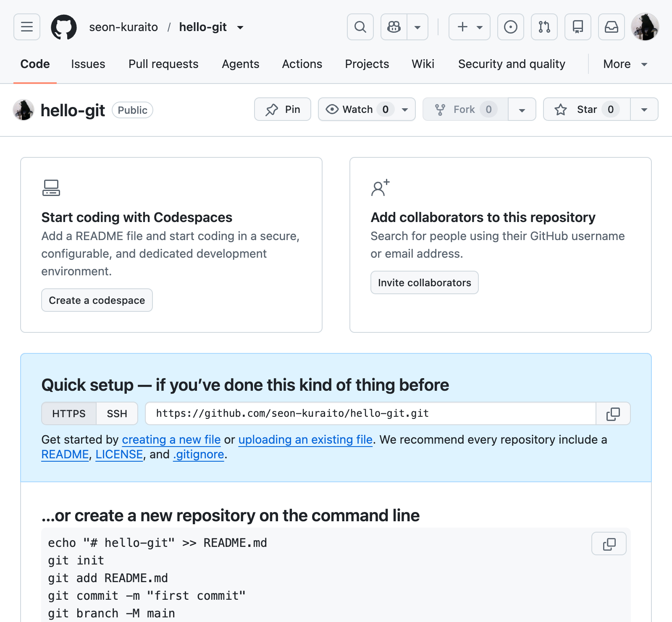This screenshot has height=622, width=672.
Task: Open the LICENSE link
Action: (x=119, y=454)
